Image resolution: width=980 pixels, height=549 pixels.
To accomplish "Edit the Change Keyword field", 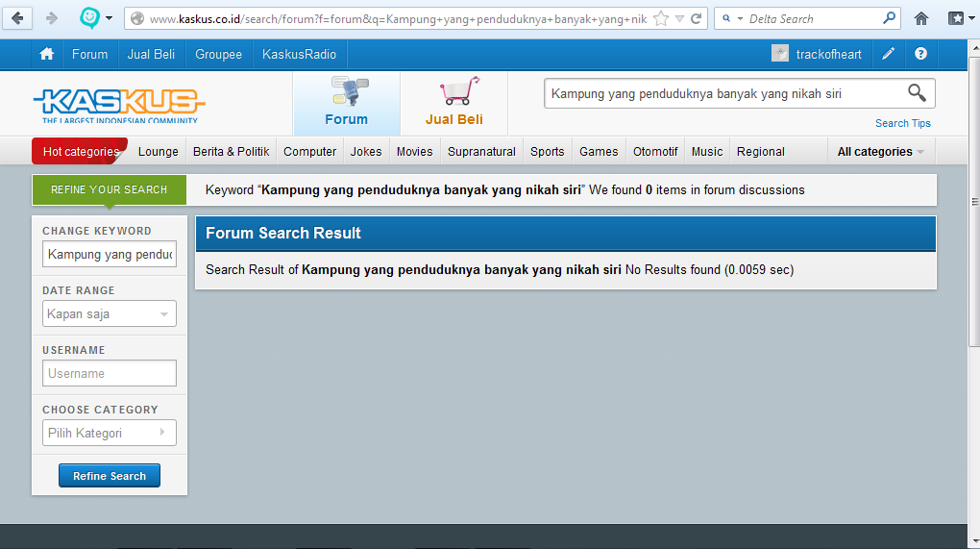I will [110, 254].
